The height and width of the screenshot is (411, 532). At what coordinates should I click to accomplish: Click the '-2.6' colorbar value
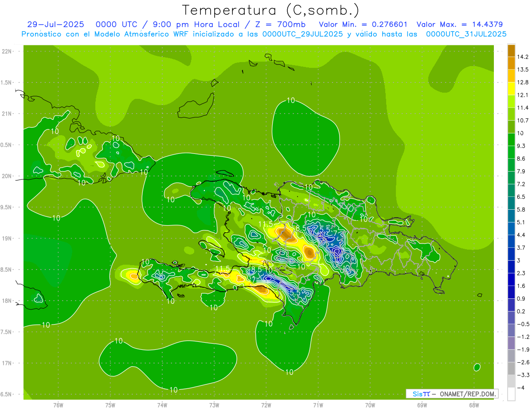pos(522,362)
